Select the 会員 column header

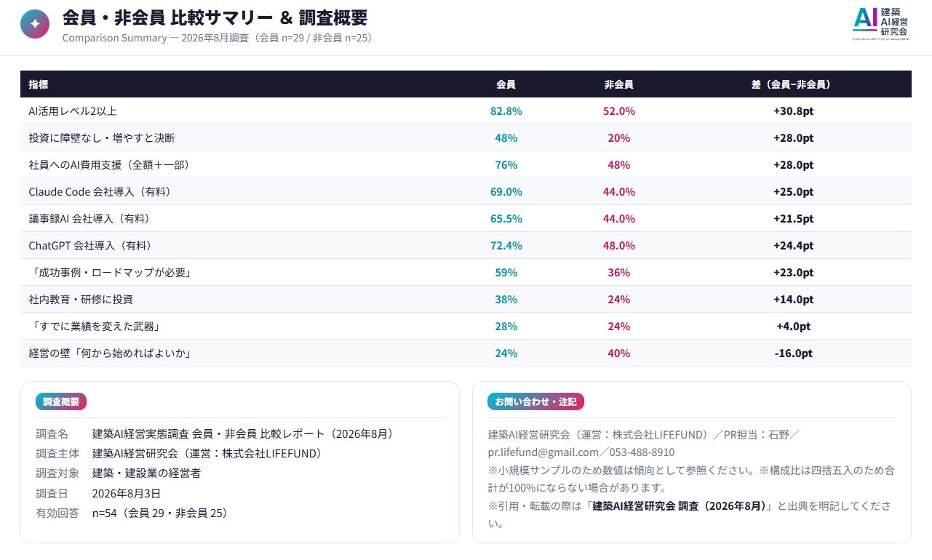[506, 84]
